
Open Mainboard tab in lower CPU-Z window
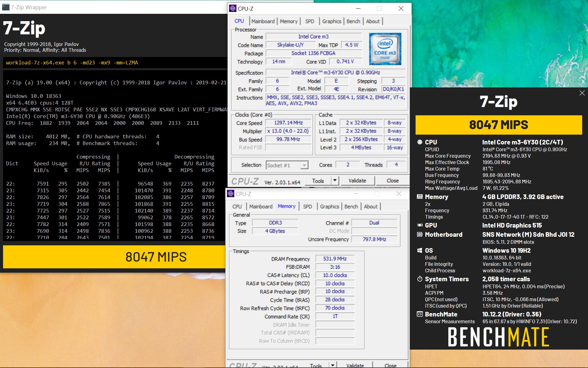261,206
